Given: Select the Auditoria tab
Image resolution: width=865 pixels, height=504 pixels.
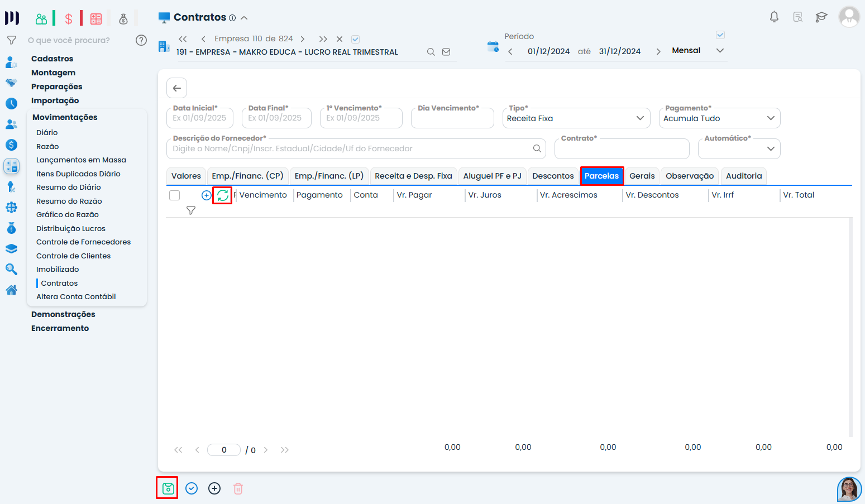Looking at the screenshot, I should point(743,176).
